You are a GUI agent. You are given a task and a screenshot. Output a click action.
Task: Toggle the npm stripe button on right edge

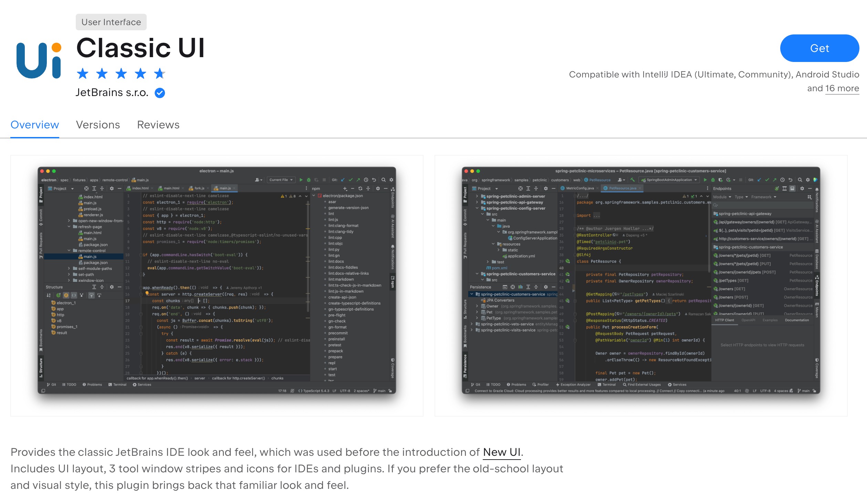[x=393, y=282]
